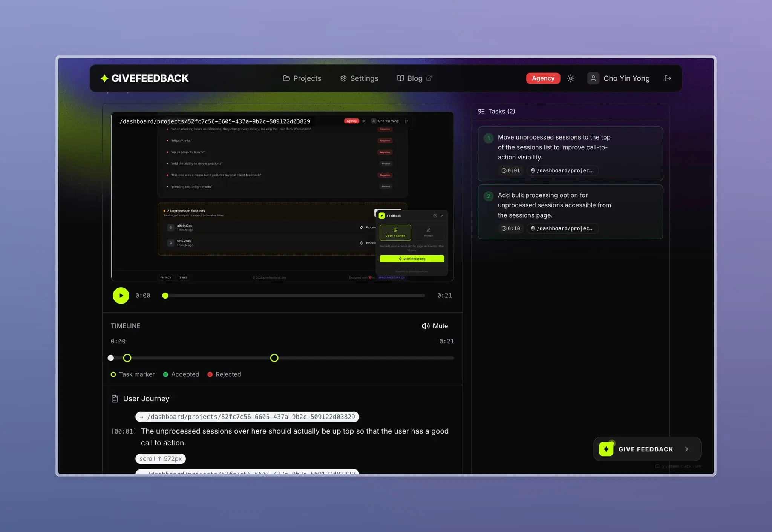
Task: Mute the recording audio
Action: [x=435, y=326]
